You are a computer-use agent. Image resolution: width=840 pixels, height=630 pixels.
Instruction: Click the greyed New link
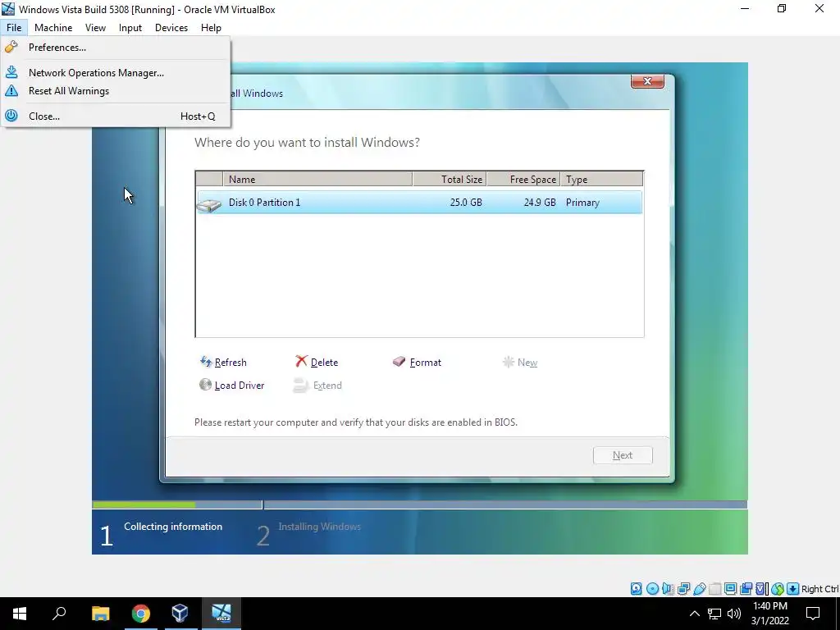point(527,362)
